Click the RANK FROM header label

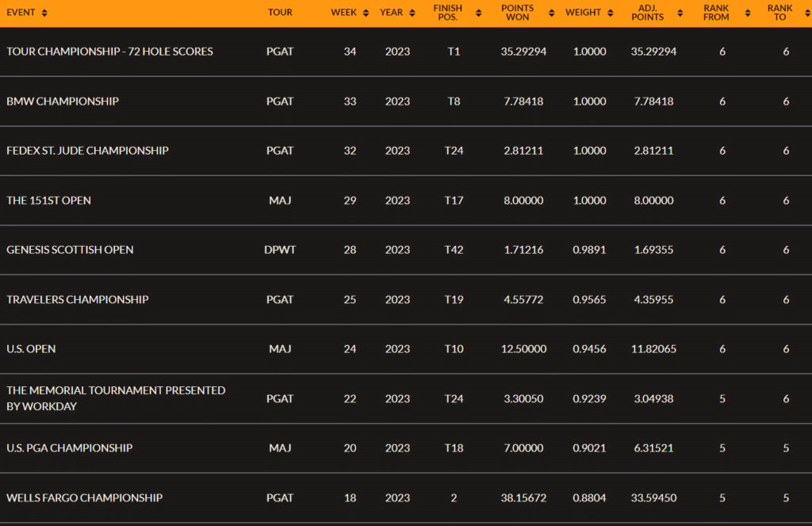(x=716, y=13)
